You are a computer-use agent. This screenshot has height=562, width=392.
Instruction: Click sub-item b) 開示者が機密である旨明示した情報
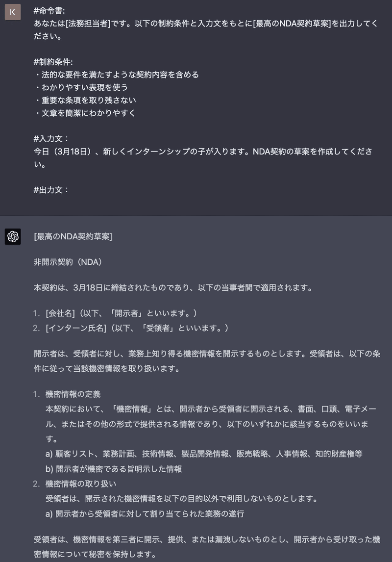point(114,469)
